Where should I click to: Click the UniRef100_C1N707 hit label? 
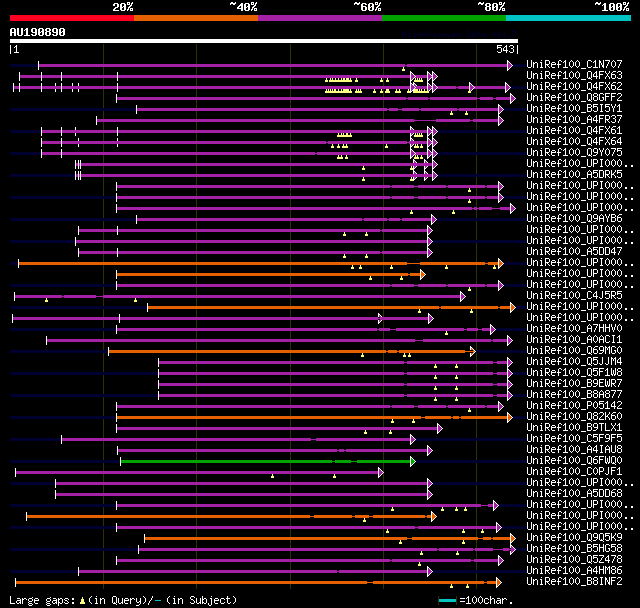click(x=574, y=64)
